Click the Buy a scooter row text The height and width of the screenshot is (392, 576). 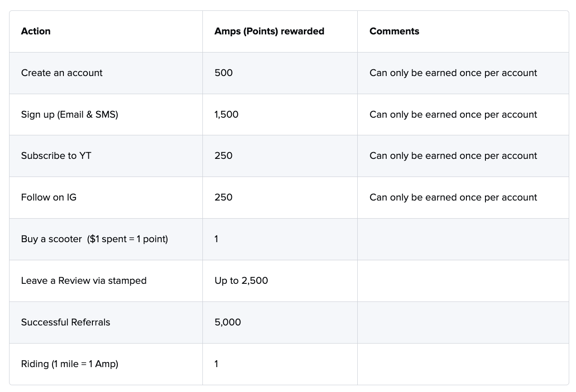(94, 239)
